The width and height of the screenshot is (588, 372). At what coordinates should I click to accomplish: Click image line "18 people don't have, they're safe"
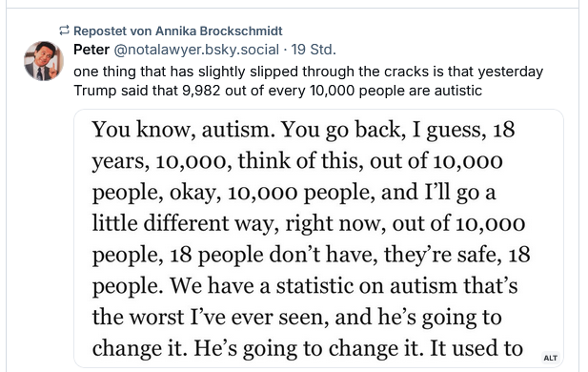click(x=312, y=255)
